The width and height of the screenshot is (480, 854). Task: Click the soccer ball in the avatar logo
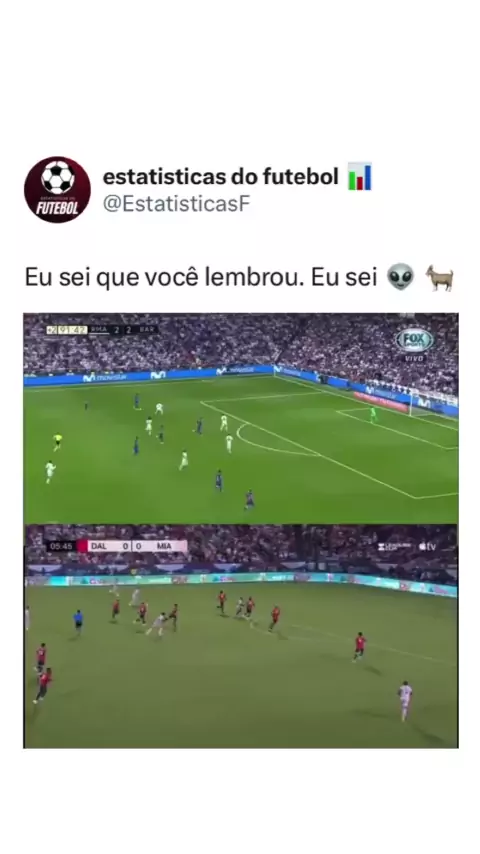point(58,178)
